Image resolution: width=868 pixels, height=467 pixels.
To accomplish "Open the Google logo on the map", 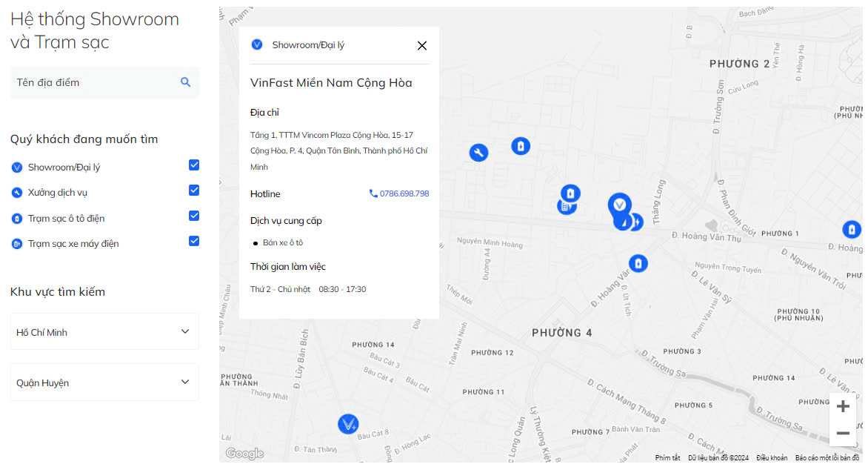I will point(244,454).
